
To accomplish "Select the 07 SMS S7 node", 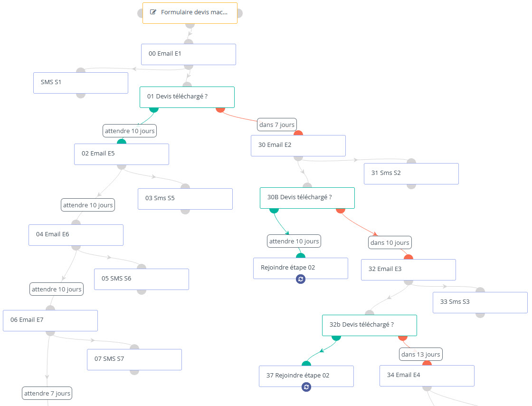I will click(x=134, y=360).
